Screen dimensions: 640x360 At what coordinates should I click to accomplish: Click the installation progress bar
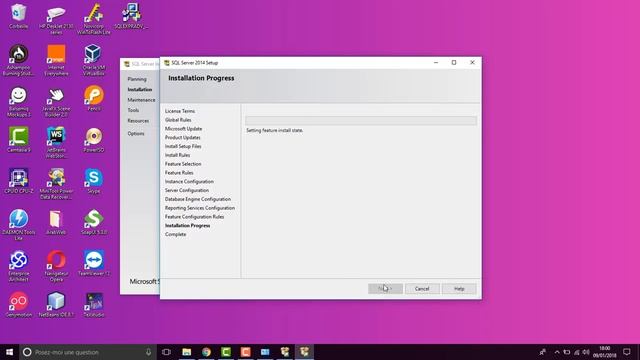[x=361, y=120]
